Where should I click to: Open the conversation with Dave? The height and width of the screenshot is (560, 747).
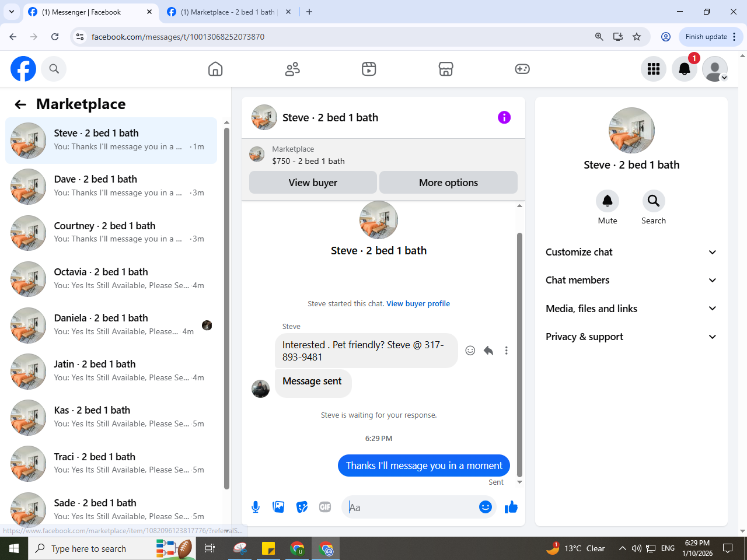click(x=111, y=186)
